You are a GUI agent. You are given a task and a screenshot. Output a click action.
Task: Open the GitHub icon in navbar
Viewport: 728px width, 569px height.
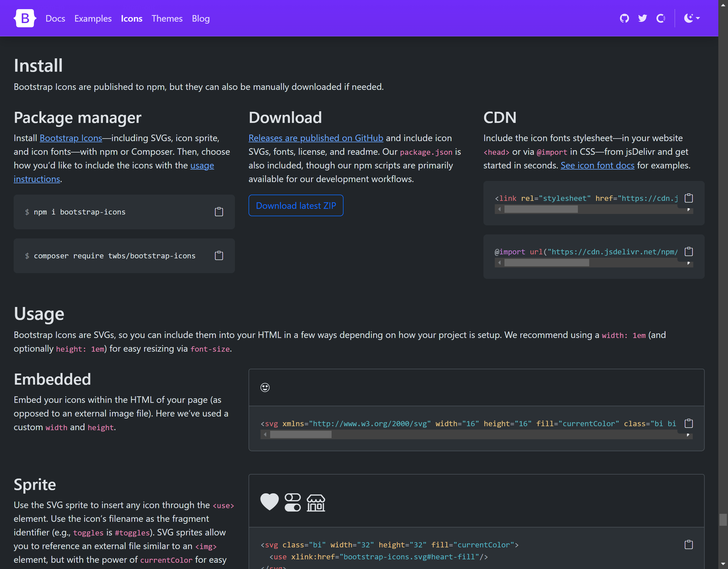click(624, 18)
